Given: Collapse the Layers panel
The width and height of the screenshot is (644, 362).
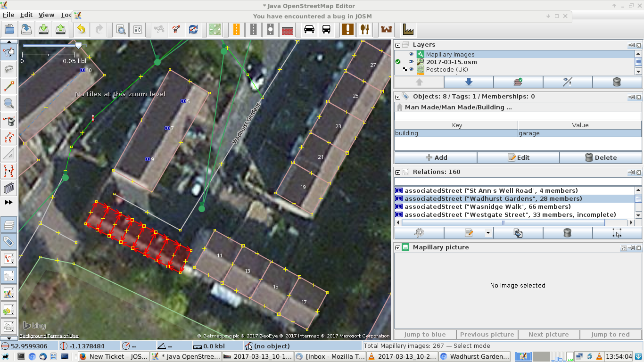Looking at the screenshot, I should [x=398, y=45].
